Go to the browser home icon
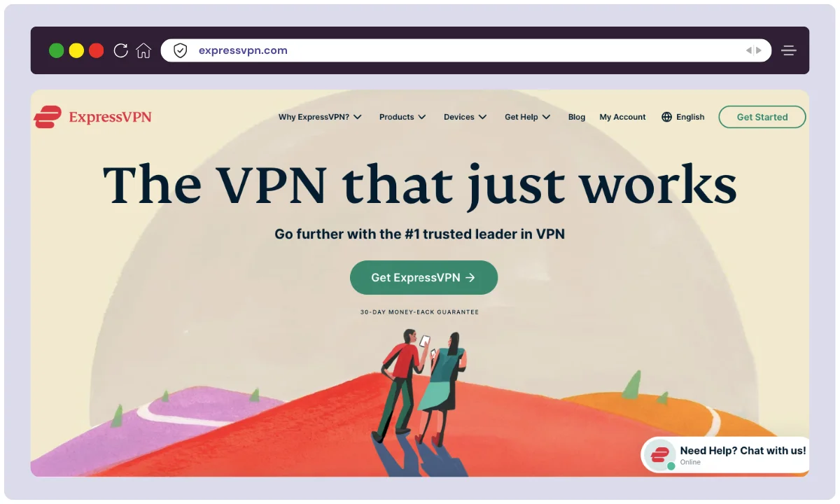Viewport: 840px width, 504px height. point(143,50)
